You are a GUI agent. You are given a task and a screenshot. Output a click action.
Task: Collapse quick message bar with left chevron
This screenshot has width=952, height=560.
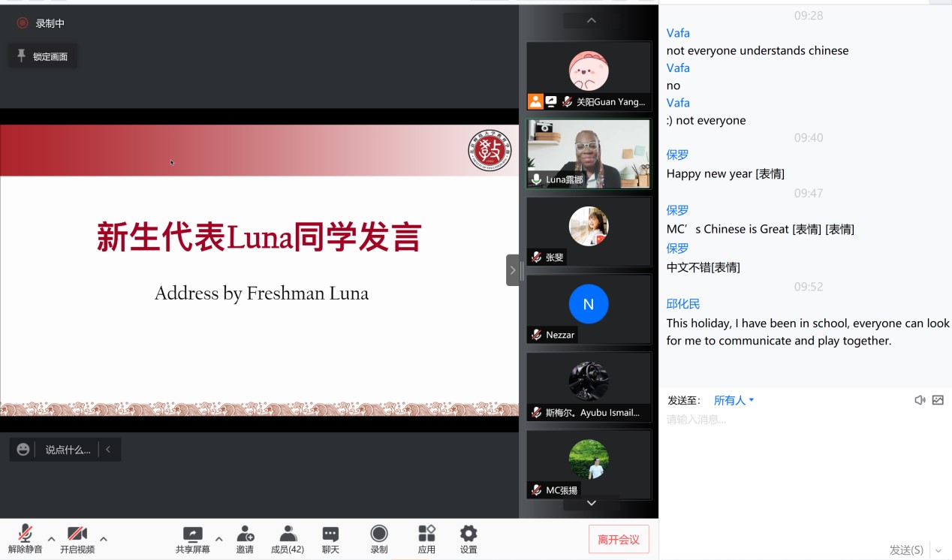(108, 449)
